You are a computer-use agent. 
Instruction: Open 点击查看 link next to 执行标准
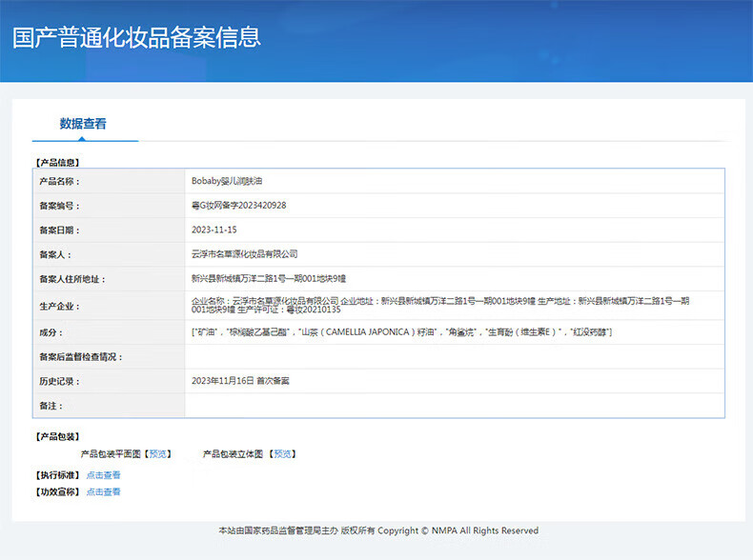coord(103,475)
